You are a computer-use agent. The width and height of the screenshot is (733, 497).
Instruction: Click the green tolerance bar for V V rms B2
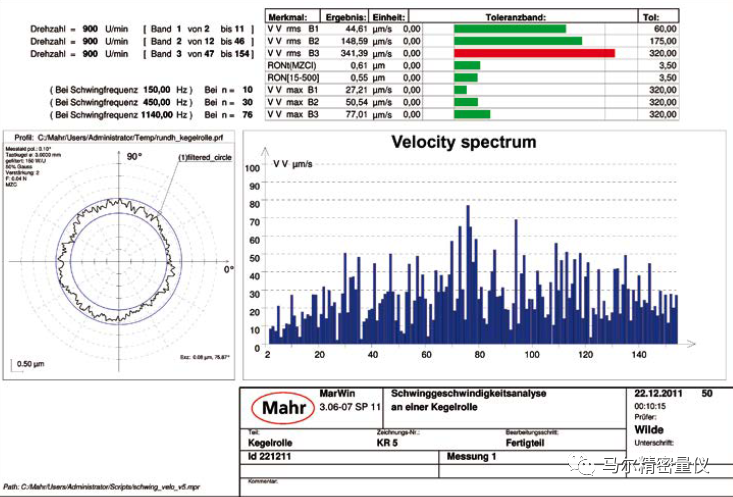[517, 41]
